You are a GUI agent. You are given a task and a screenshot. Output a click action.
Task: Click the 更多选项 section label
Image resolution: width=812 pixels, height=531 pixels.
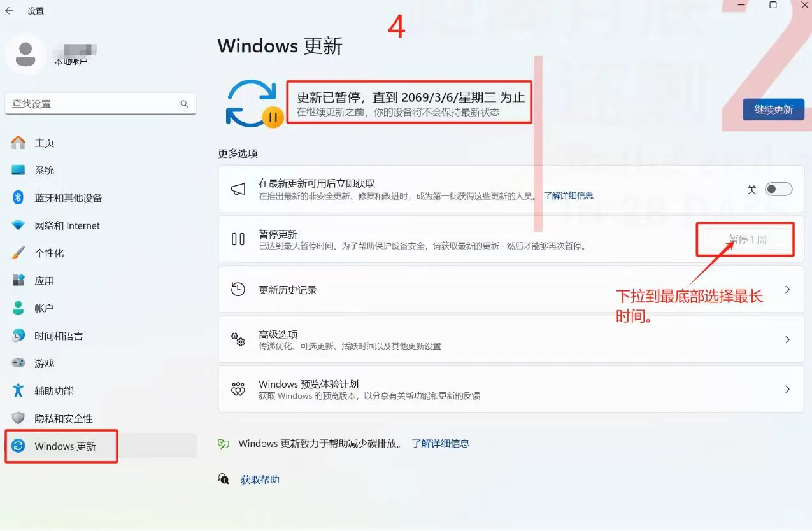point(238,153)
